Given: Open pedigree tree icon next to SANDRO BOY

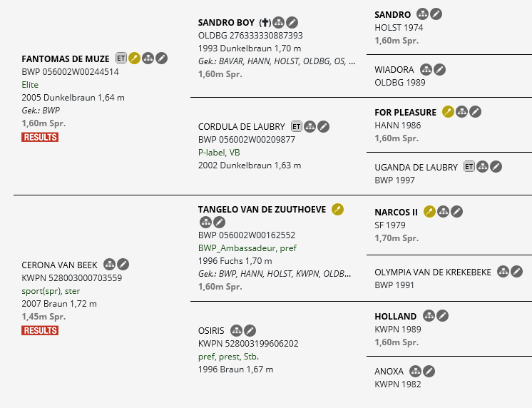Looking at the screenshot, I should coord(279,23).
